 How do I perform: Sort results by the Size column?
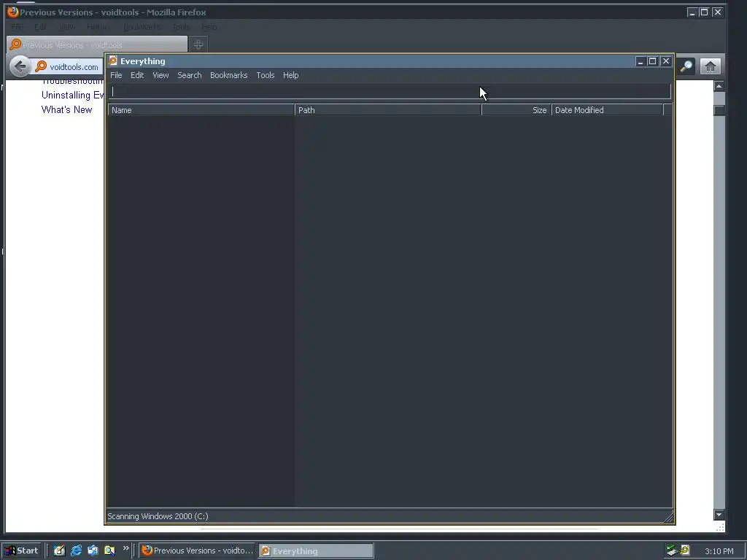point(516,110)
